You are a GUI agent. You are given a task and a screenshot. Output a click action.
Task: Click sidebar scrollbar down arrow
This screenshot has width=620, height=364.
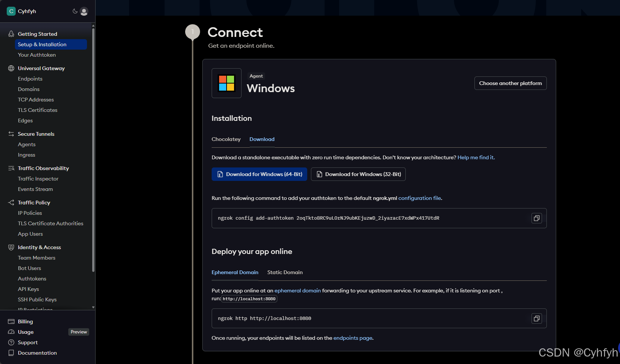pos(93,307)
